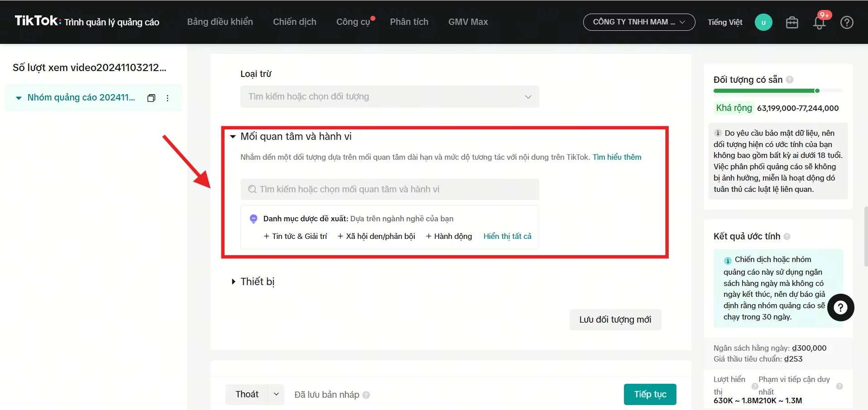This screenshot has width=868, height=410.
Task: Click the audience size gauge bar
Action: pyautogui.click(x=778, y=91)
